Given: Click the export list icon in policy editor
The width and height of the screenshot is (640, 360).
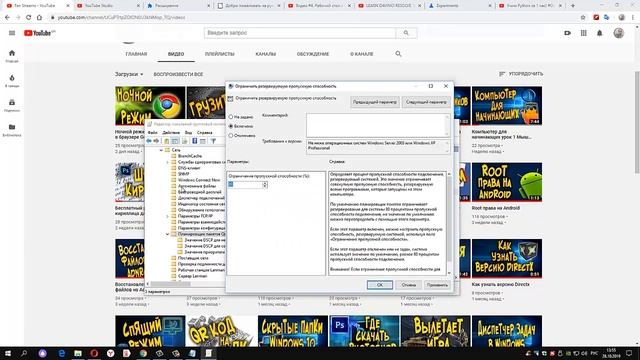Looking at the screenshot, I should coord(184,141).
